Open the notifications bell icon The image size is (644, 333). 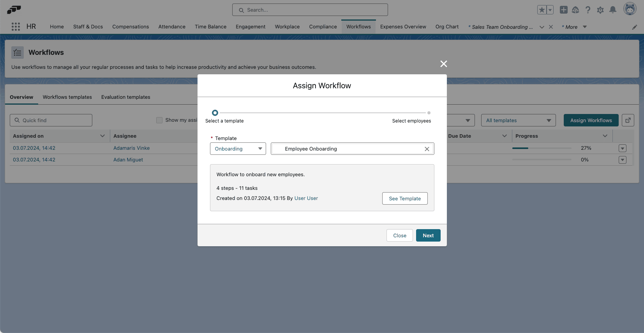(613, 10)
